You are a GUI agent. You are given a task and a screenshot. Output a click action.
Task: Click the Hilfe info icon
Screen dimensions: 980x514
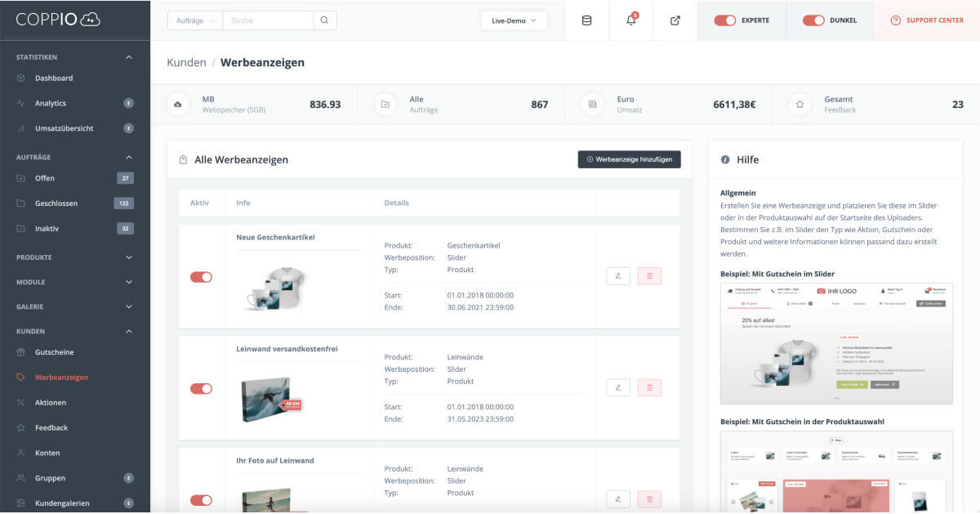(725, 160)
